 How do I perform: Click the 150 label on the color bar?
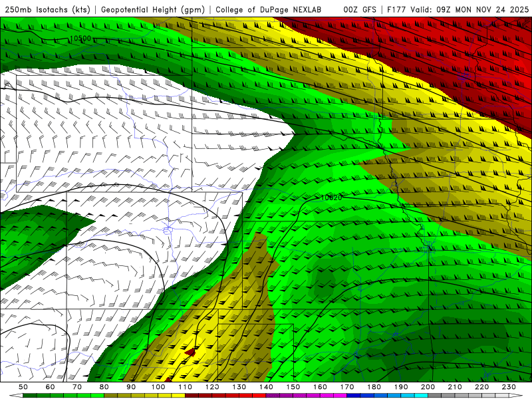293,387
